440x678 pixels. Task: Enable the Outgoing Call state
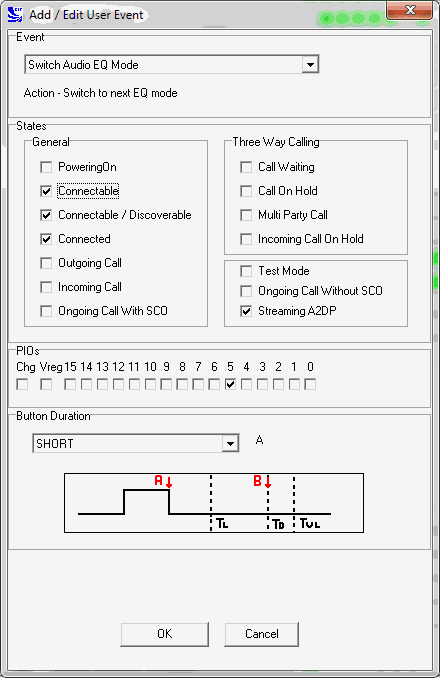tap(46, 263)
